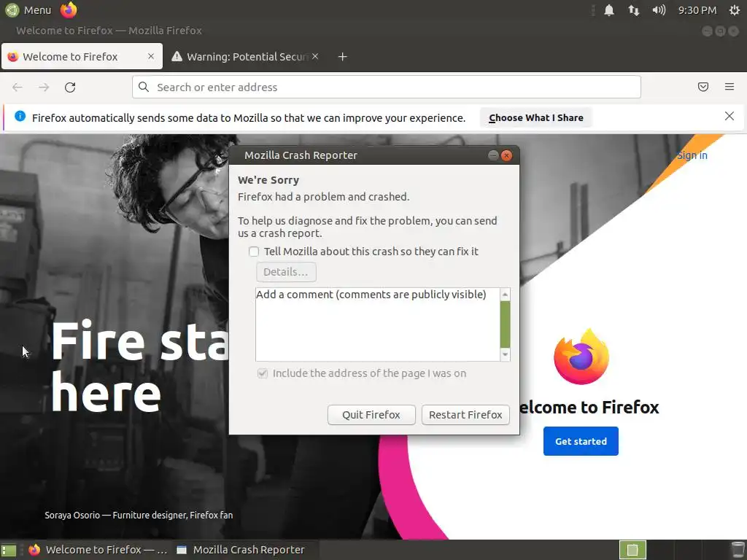747x560 pixels.
Task: Switch to the Warning: Potential Security tab
Action: click(x=245, y=57)
